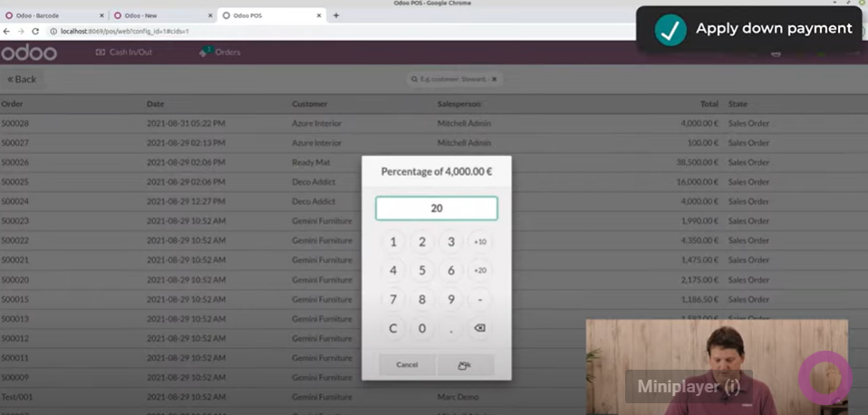Click the decimal point numpad key
Screen dimensions: 868x415
(451, 328)
